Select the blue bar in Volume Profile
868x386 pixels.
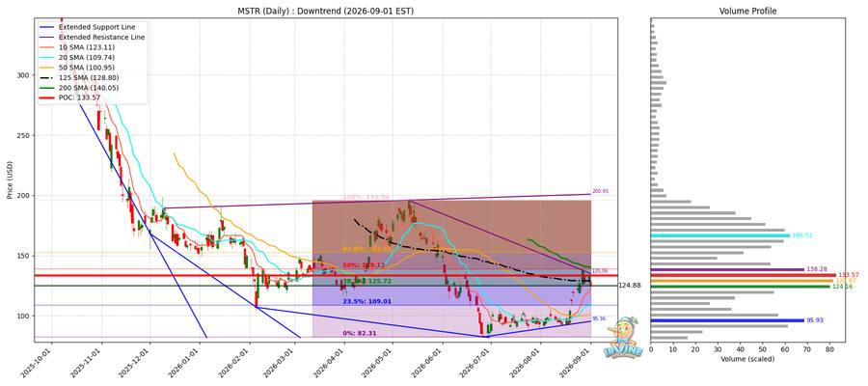point(727,320)
